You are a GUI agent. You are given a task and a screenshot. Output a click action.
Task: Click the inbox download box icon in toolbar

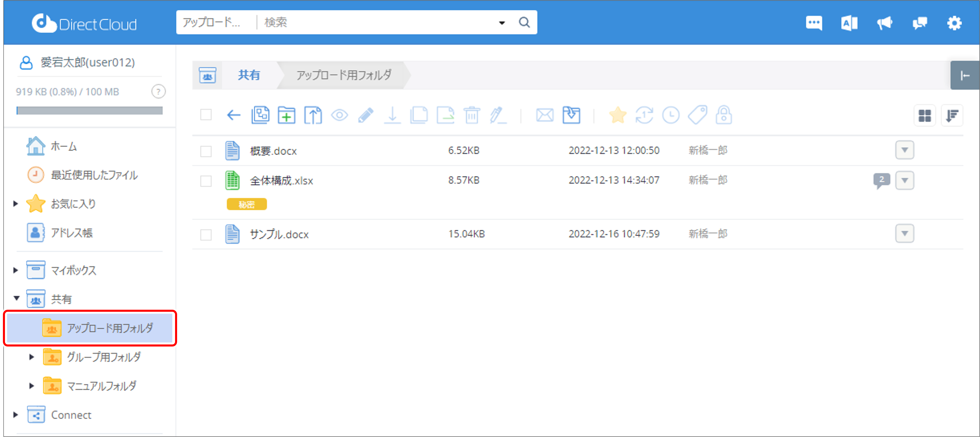[572, 115]
